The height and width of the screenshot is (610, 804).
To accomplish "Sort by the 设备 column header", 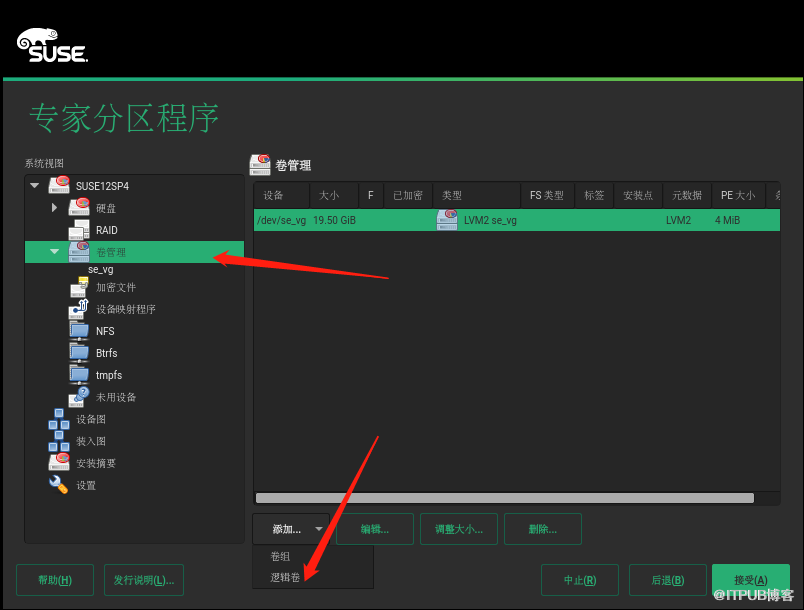I will tap(282, 195).
